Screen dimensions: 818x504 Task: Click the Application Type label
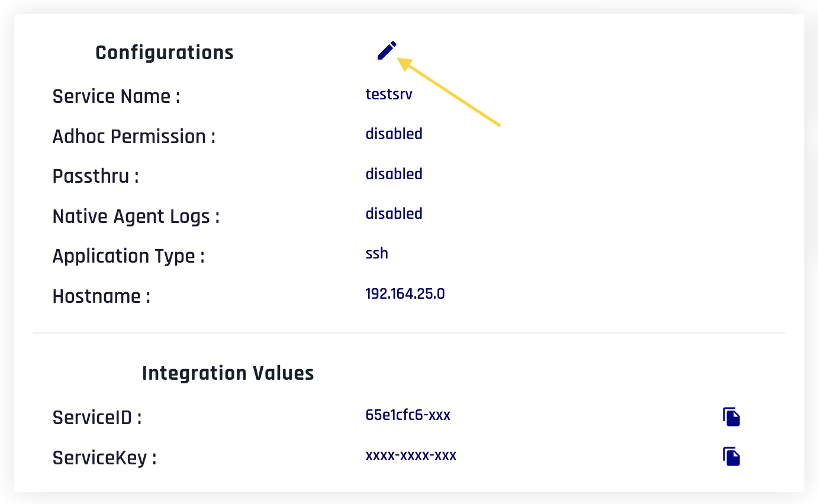(128, 256)
